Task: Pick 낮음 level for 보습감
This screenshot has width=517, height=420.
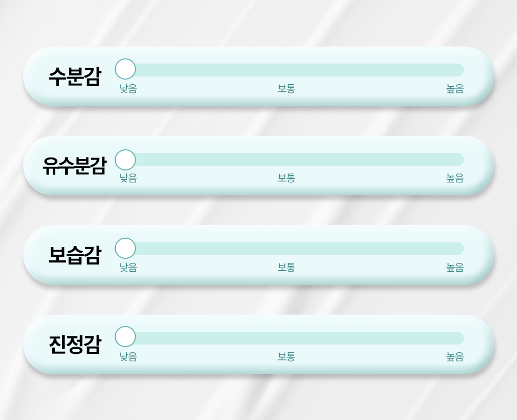Action: (128, 268)
